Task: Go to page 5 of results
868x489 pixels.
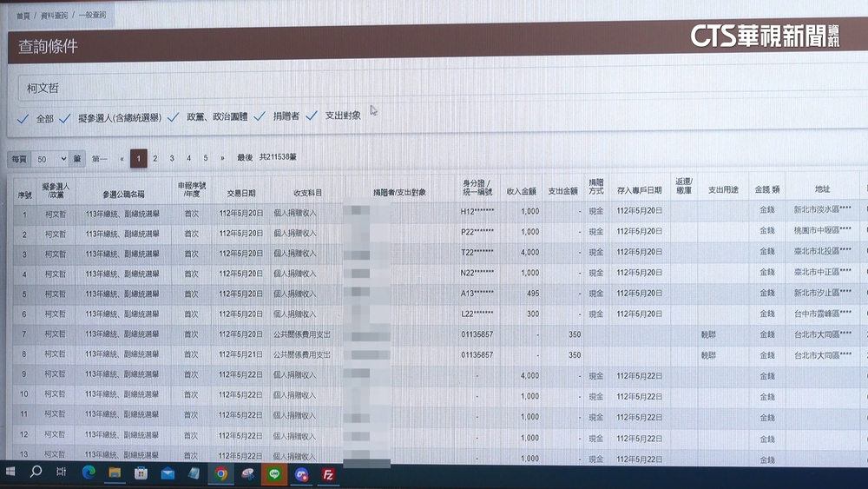Action: [206, 158]
